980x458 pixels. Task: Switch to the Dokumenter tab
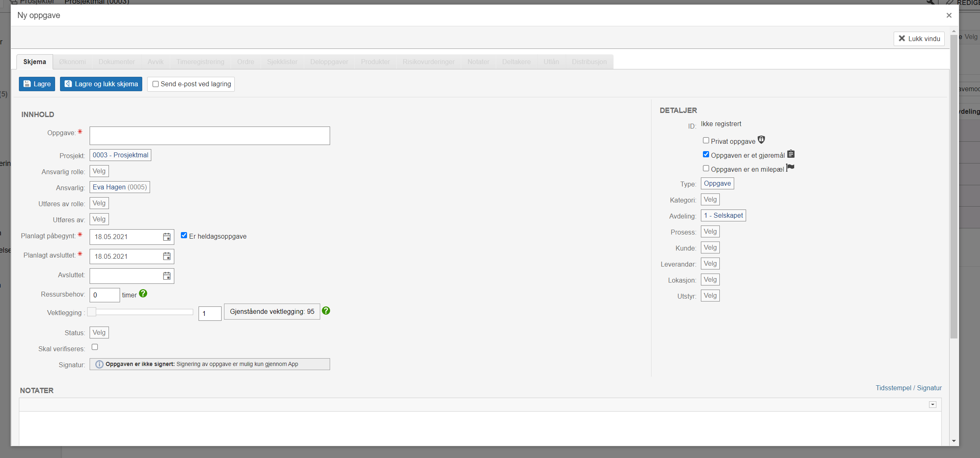click(116, 62)
